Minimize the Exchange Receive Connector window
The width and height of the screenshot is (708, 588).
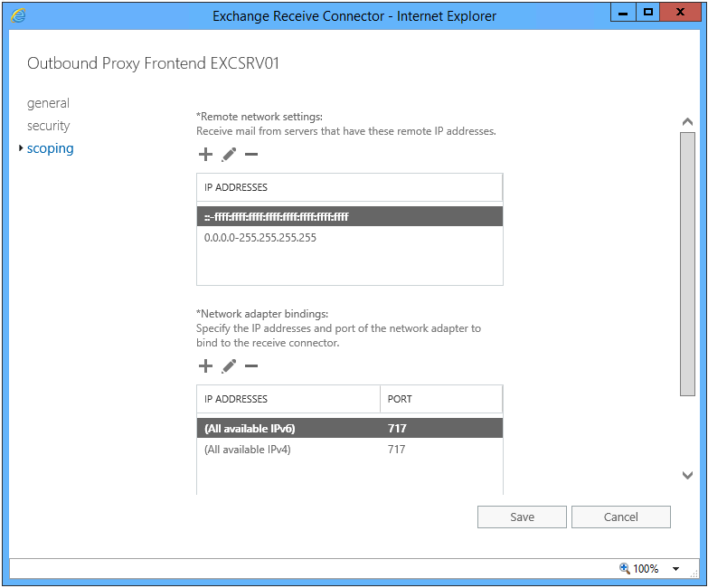(623, 13)
